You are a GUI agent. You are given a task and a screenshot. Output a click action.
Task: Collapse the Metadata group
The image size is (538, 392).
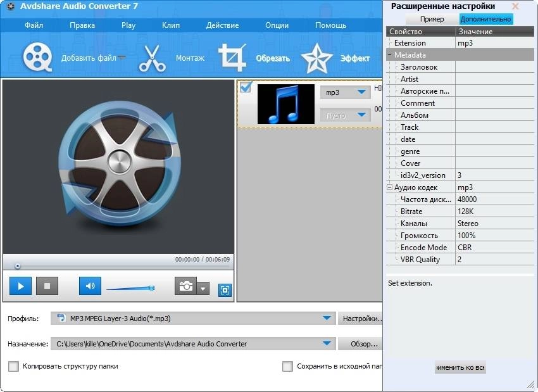coord(389,55)
